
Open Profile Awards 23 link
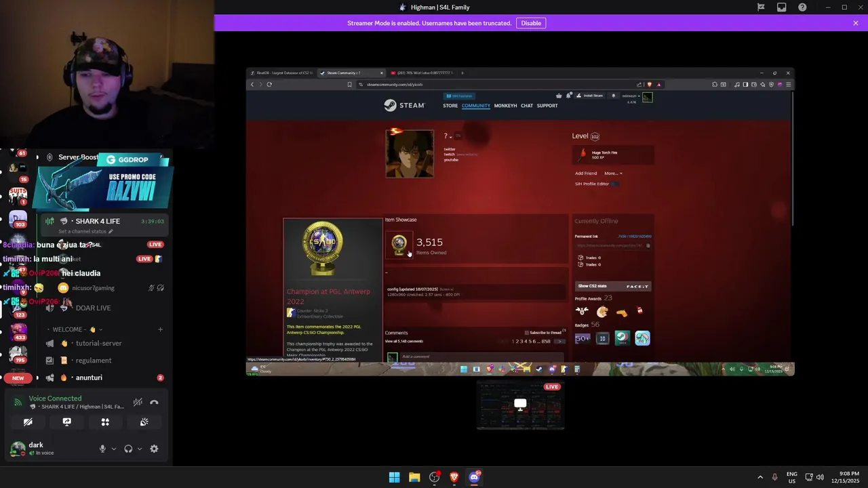point(593,298)
